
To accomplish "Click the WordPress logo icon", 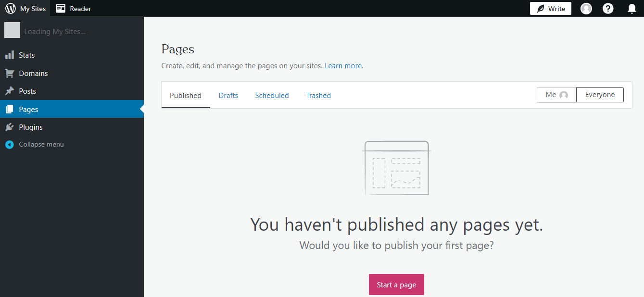I will (11, 9).
